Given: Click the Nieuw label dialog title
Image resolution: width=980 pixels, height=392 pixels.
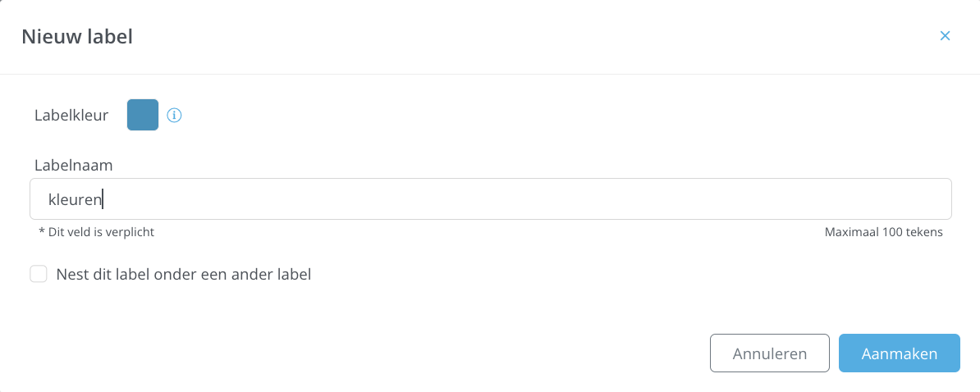Looking at the screenshot, I should (77, 36).
